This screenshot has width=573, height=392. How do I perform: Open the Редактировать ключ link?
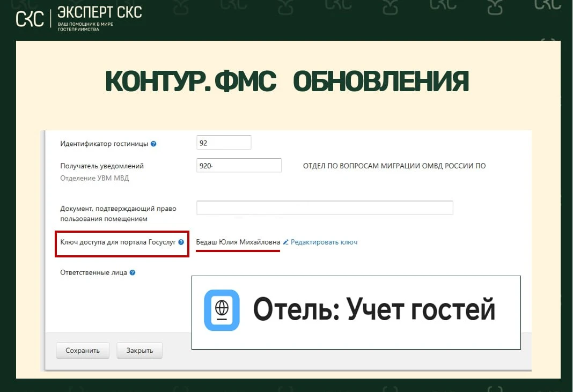pyautogui.click(x=324, y=242)
